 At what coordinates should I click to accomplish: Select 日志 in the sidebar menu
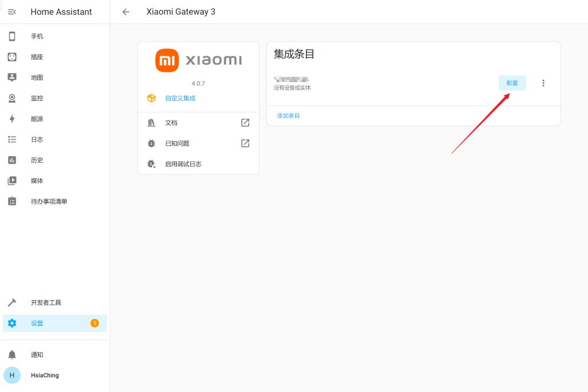point(55,139)
